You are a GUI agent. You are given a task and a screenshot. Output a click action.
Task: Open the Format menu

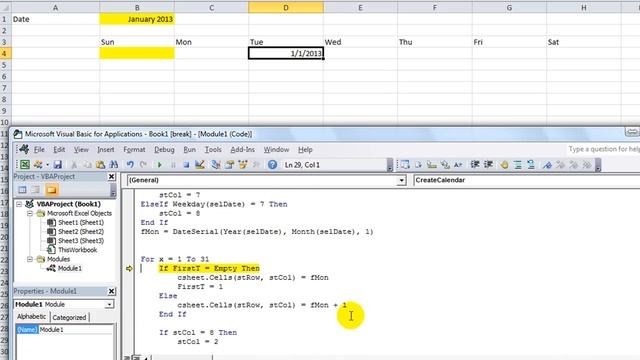click(x=134, y=149)
